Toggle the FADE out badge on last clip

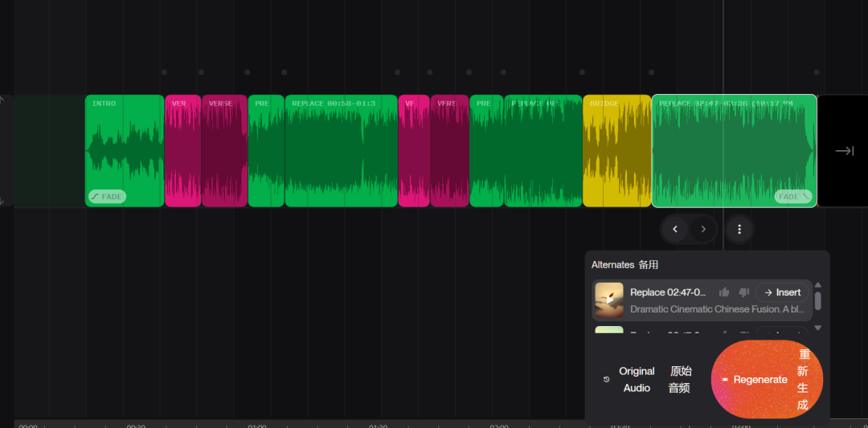click(x=793, y=197)
